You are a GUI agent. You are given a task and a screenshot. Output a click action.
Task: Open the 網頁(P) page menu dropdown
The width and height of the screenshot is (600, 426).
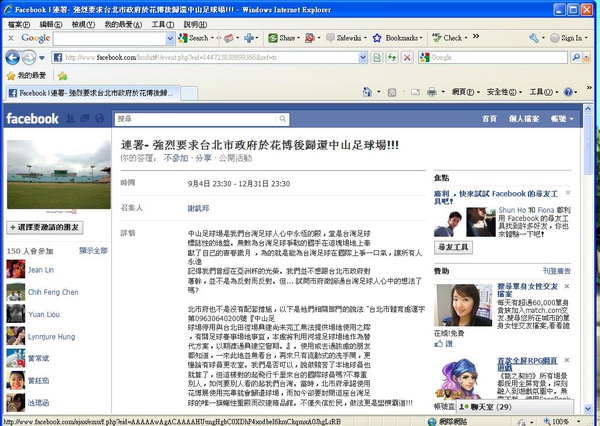pos(466,92)
